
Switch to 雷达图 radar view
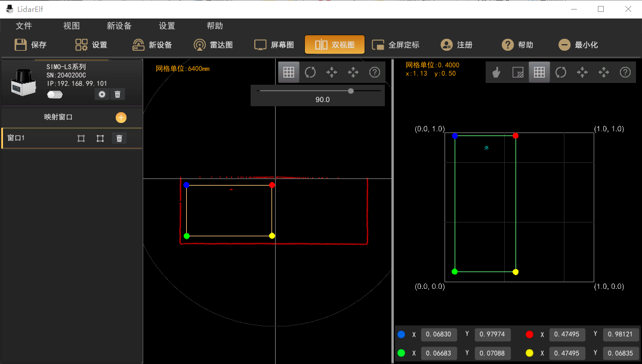214,45
